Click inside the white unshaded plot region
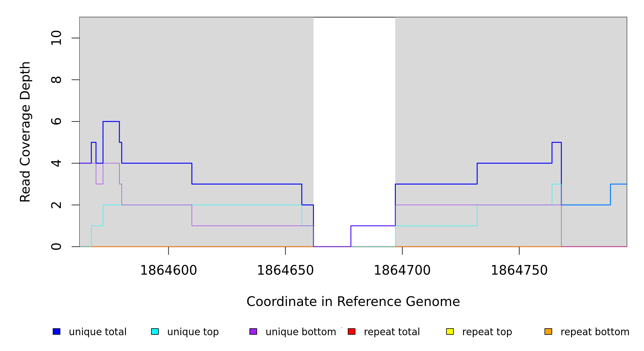 354,117
